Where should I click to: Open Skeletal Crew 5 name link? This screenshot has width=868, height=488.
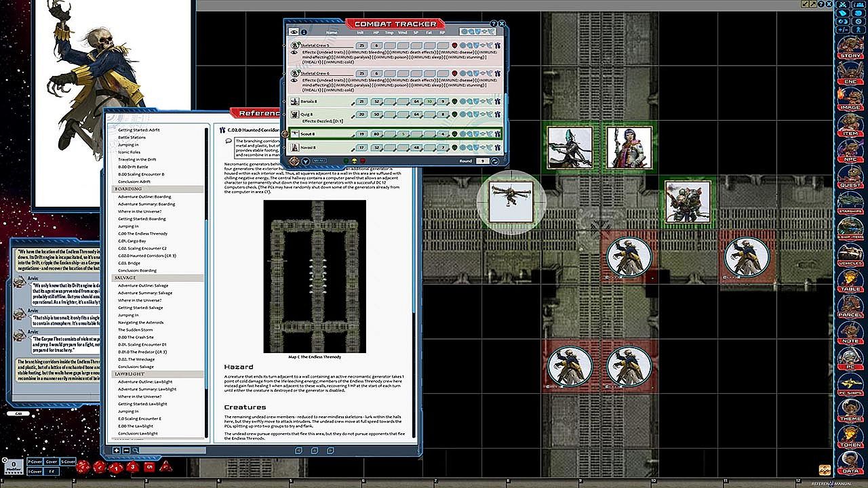point(315,45)
